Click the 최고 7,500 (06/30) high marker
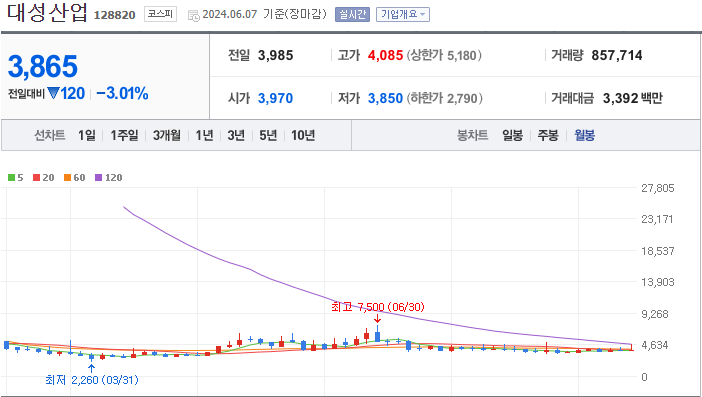Viewport: 702px width, 397px height. (x=378, y=307)
